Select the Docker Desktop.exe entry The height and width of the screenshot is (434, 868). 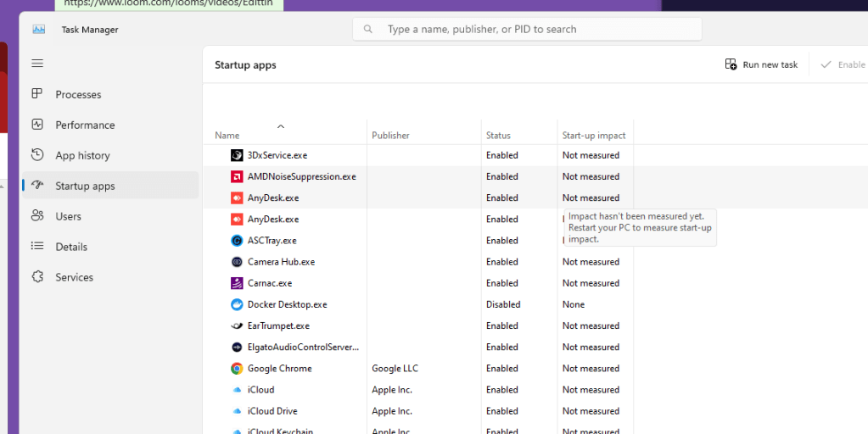click(288, 304)
